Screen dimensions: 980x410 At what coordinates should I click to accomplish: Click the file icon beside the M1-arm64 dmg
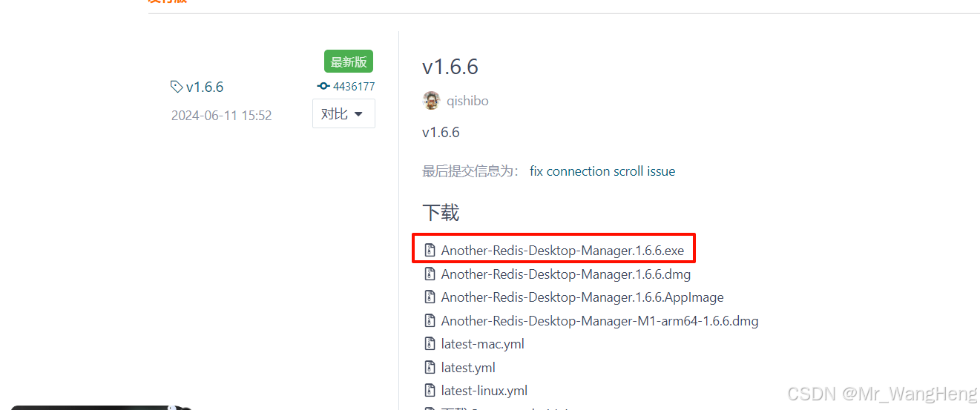[430, 321]
